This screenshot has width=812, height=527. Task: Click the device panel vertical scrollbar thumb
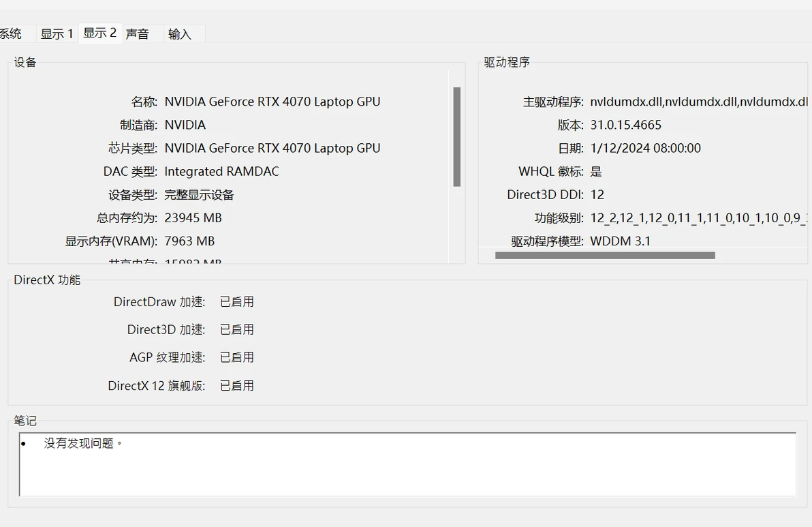pos(456,137)
